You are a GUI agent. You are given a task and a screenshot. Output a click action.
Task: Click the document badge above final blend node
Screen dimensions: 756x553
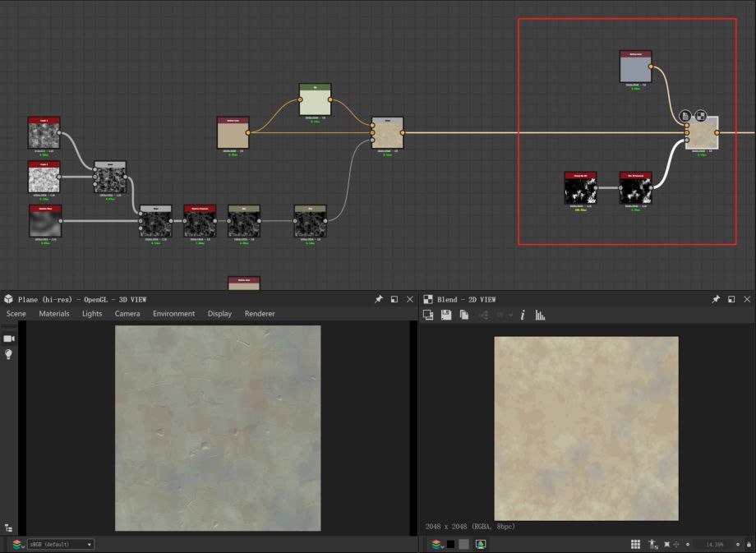[685, 116]
